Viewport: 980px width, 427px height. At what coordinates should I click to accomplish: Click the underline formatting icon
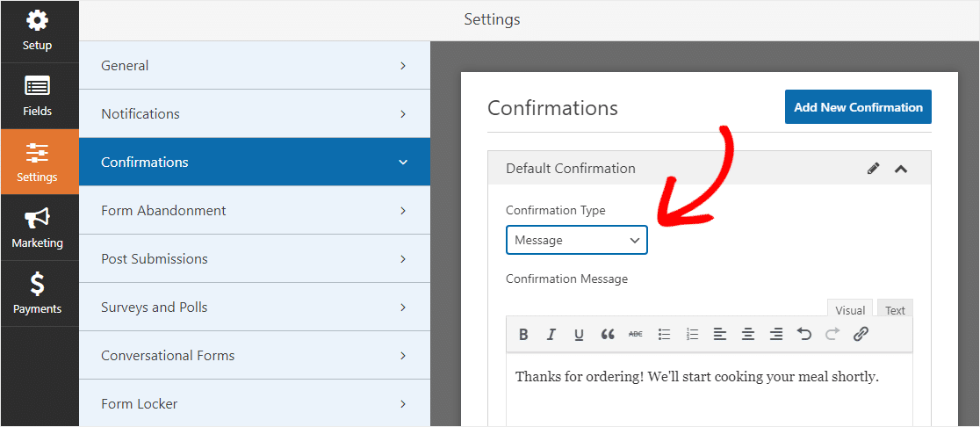click(x=579, y=335)
